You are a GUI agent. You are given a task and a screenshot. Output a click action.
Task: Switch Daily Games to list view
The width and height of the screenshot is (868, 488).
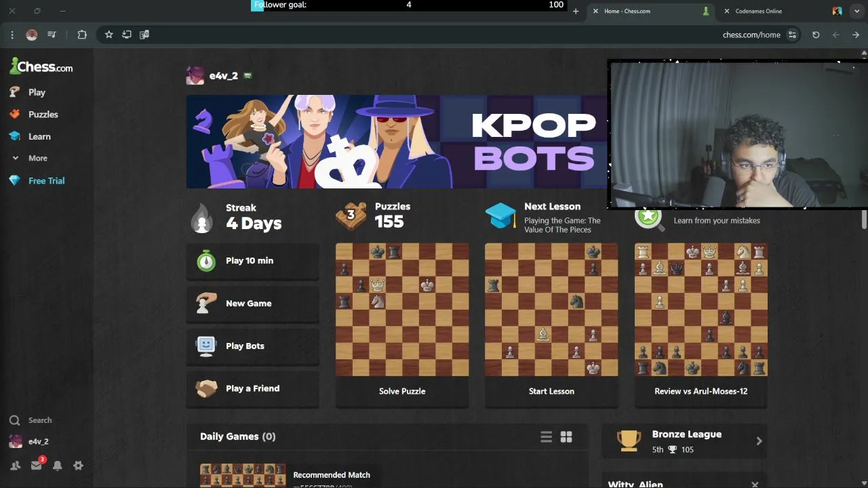point(546,437)
